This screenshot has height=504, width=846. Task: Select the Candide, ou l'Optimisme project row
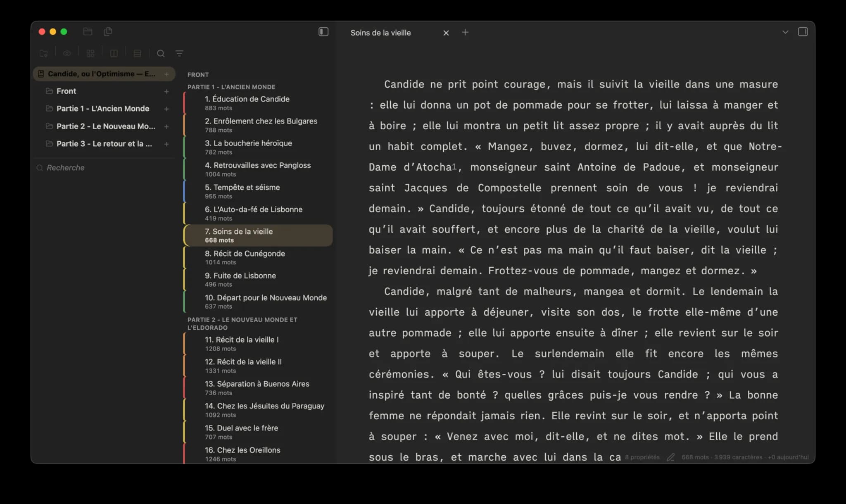coord(104,74)
